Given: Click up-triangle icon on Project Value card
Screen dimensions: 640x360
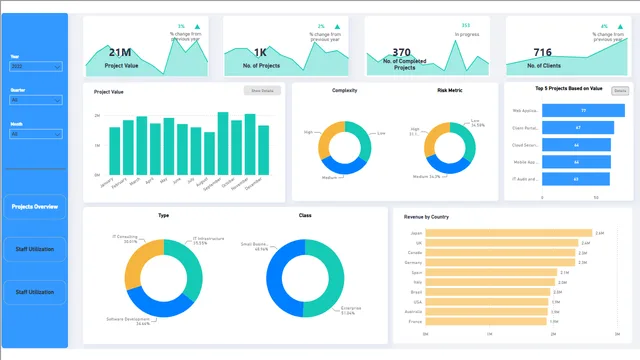Looking at the screenshot, I should 197,27.
